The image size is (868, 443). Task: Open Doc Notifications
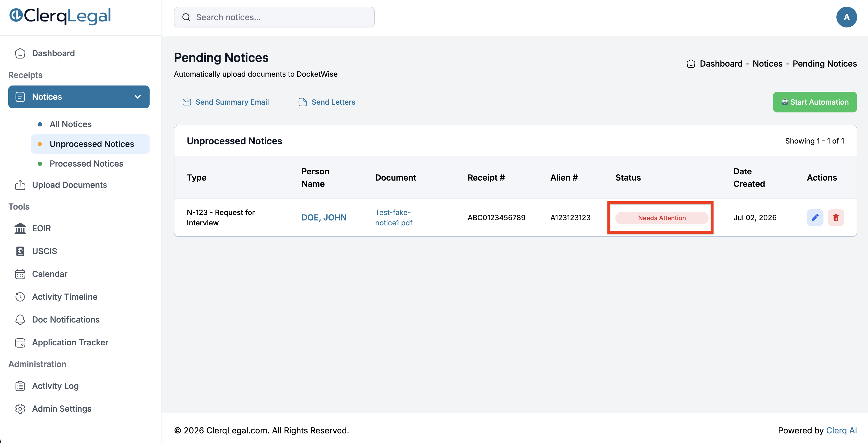pos(66,319)
